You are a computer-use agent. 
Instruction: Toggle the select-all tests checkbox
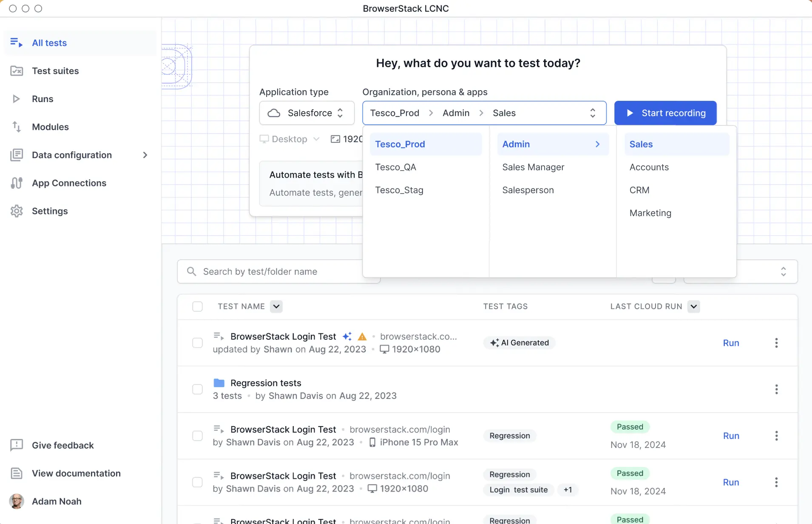(x=197, y=307)
